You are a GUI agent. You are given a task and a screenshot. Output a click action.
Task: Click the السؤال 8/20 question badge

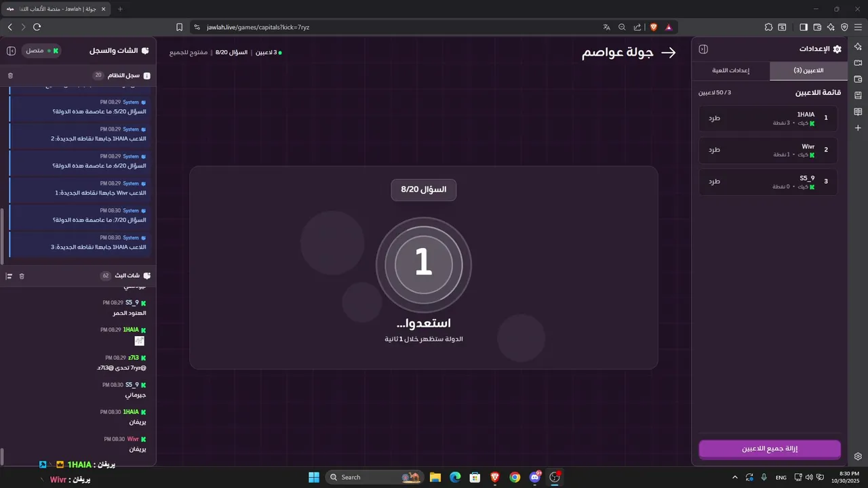[x=424, y=190]
